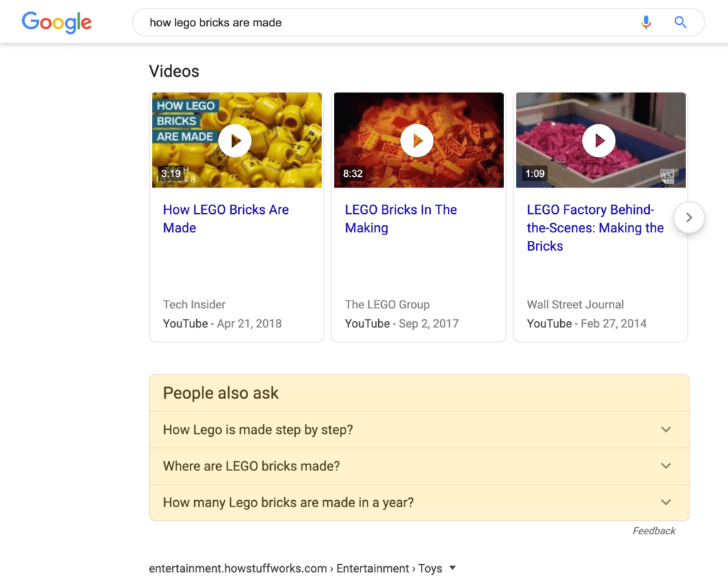Click the 3:19 duration badge

171,173
